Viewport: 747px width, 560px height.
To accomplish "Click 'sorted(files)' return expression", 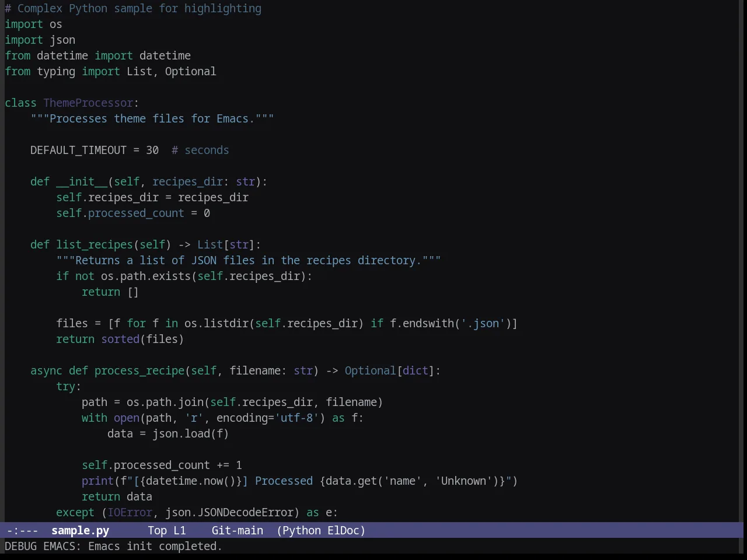I will 142,339.
